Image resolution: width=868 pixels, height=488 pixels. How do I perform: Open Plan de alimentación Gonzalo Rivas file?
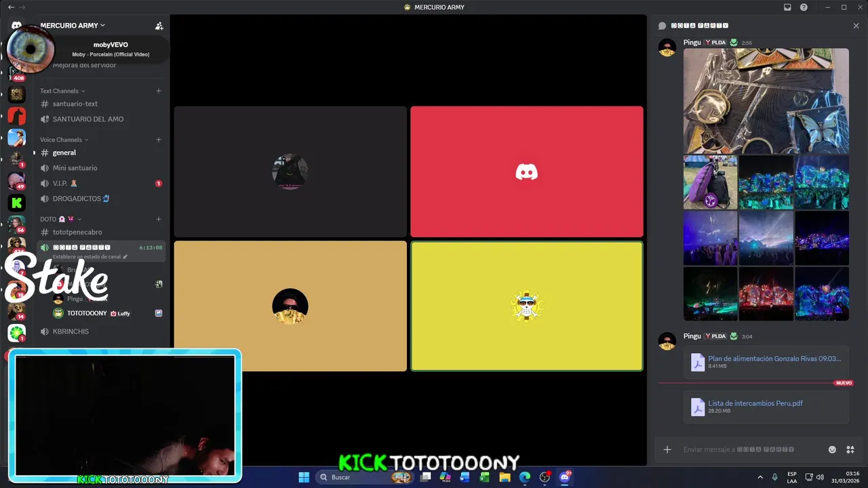point(774,359)
